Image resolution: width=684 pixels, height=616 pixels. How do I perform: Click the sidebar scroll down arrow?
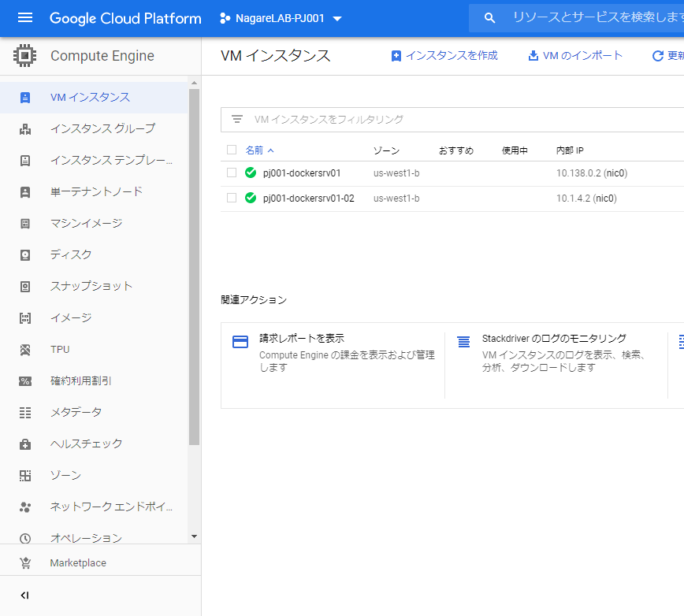click(194, 536)
